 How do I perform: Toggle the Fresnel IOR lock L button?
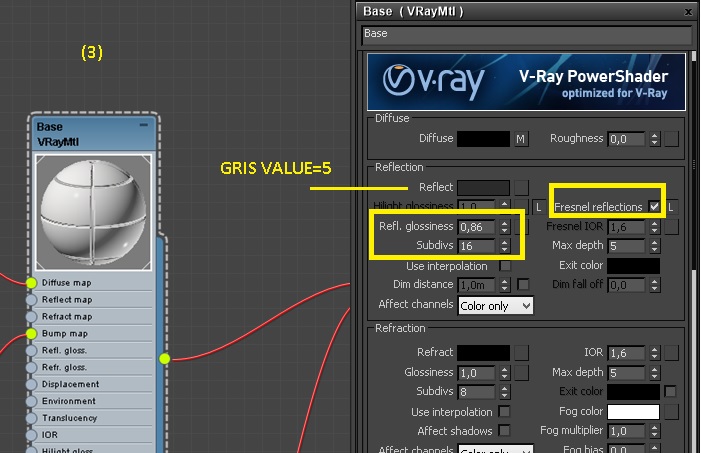671,207
